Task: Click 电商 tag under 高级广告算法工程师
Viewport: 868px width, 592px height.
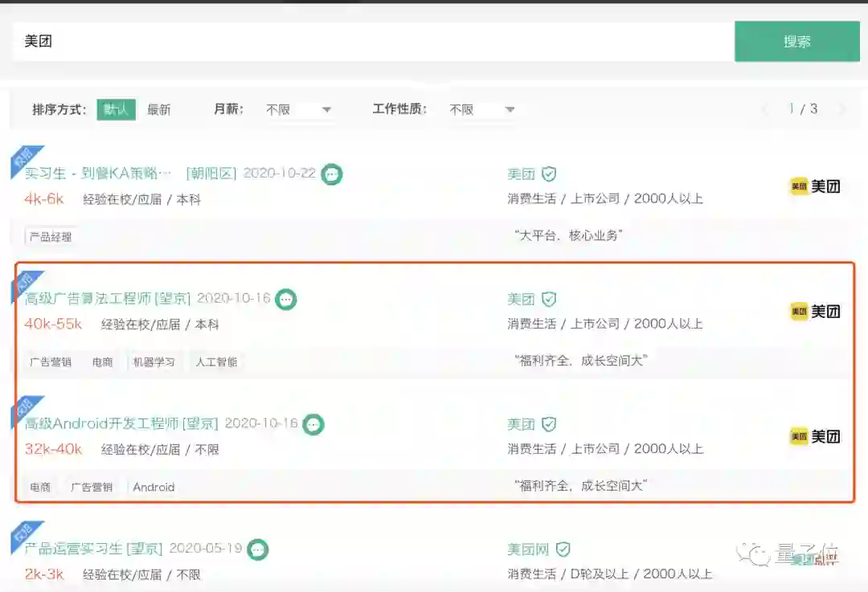Action: coord(102,361)
